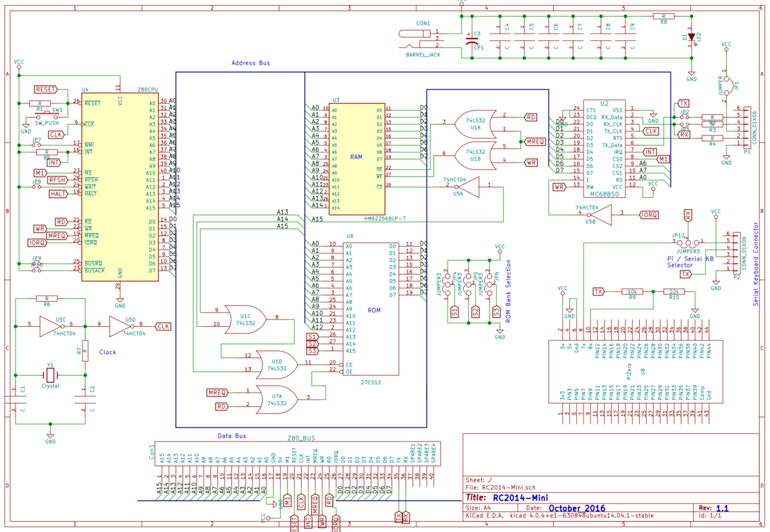770x532 pixels.
Task: Click the title RC2014-Mini
Action: (x=520, y=497)
